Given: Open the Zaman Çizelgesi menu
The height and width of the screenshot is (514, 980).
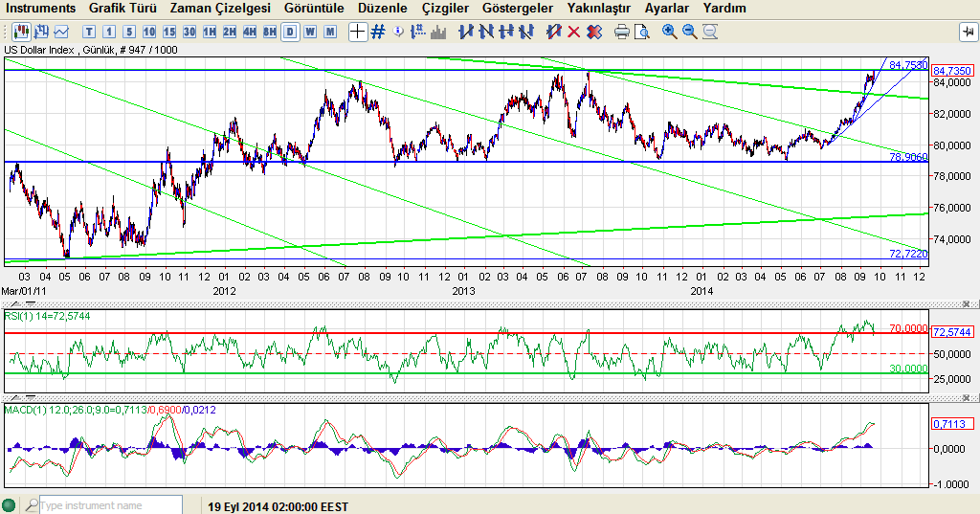Looking at the screenshot, I should click(220, 8).
